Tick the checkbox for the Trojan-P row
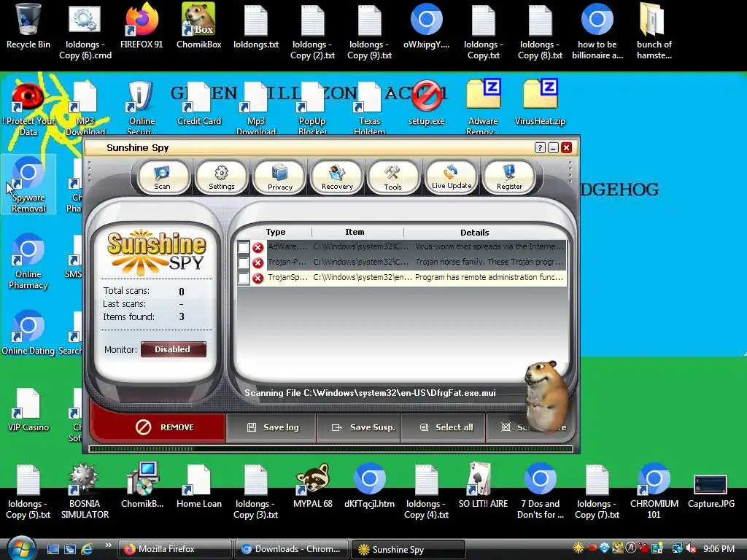Image resolution: width=747 pixels, height=560 pixels. [x=244, y=262]
